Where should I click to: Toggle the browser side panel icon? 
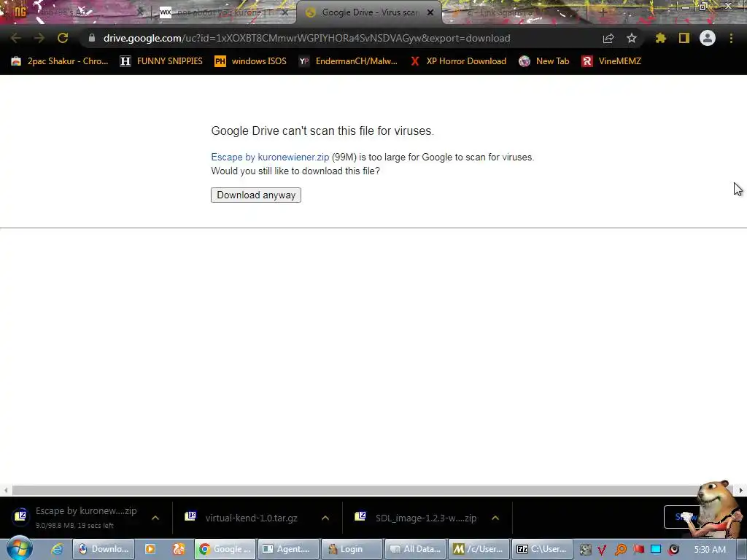click(x=684, y=38)
